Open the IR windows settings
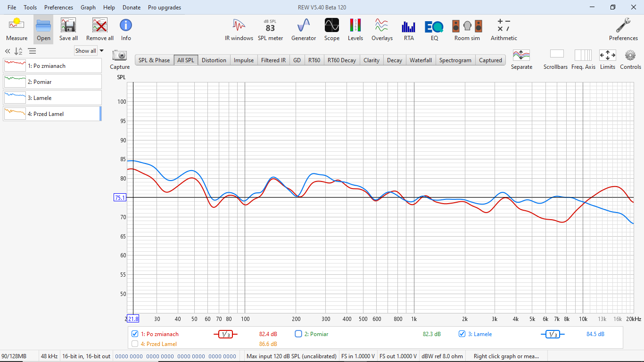This screenshot has height=362, width=644. [239, 29]
